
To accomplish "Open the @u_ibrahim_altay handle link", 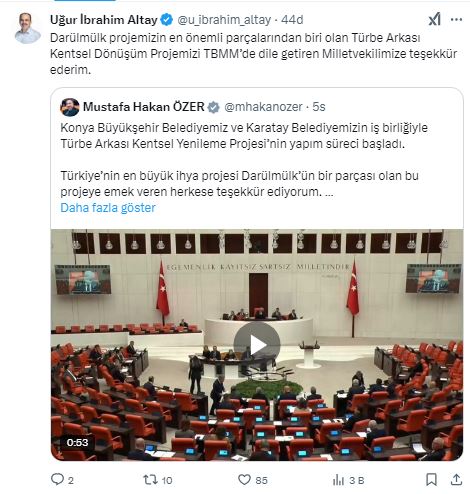I will pos(224,20).
